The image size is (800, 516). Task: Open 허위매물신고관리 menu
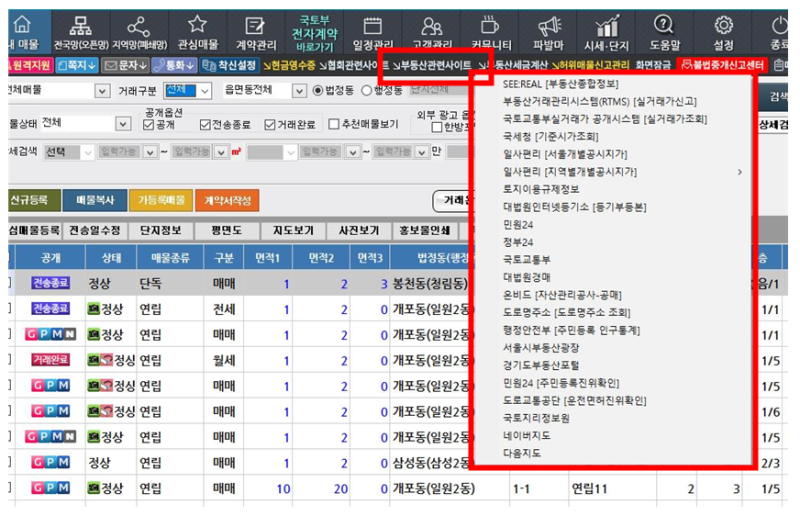click(590, 65)
